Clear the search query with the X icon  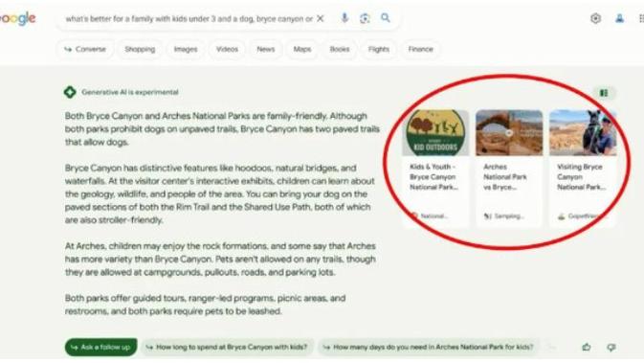click(320, 18)
